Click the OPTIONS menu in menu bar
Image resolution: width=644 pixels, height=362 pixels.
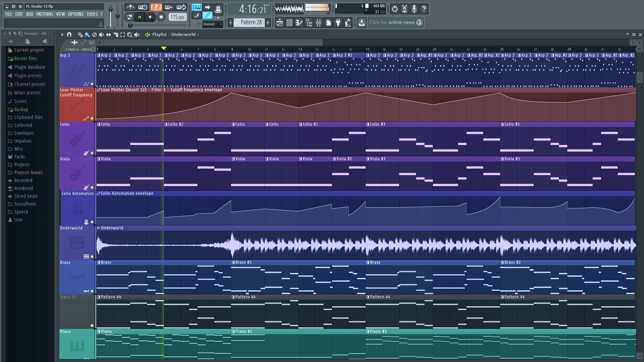click(75, 14)
